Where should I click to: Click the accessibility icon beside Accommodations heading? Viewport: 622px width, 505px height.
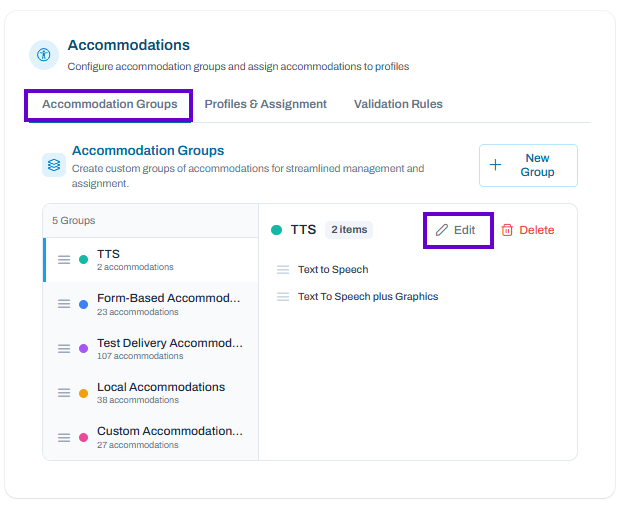(44, 55)
